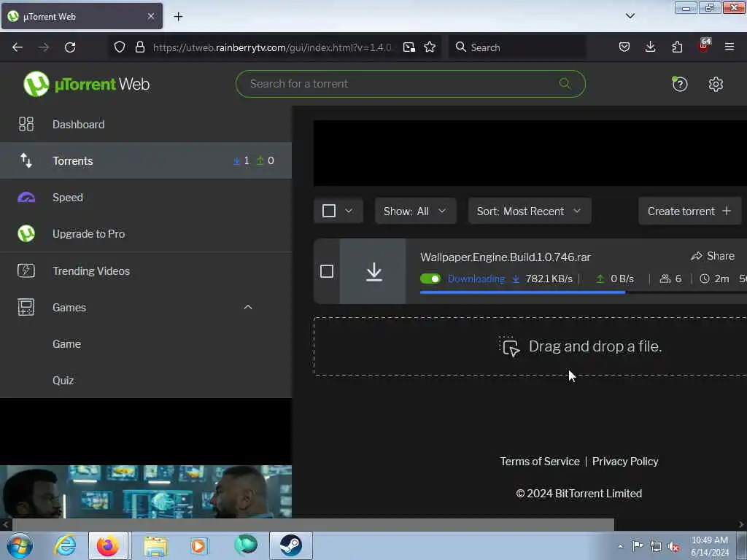Click the picture-in-picture icon in address bar
747x560 pixels.
tap(409, 47)
